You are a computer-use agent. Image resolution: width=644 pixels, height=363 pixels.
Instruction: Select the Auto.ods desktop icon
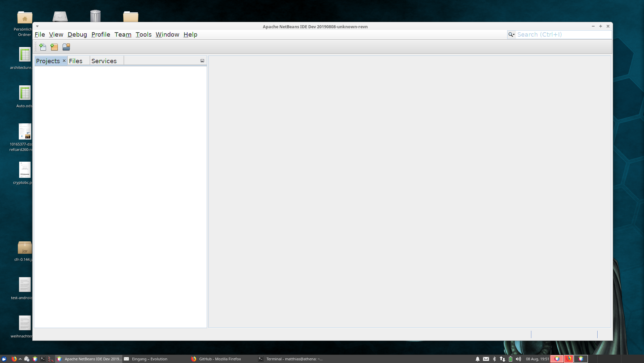pyautogui.click(x=25, y=93)
